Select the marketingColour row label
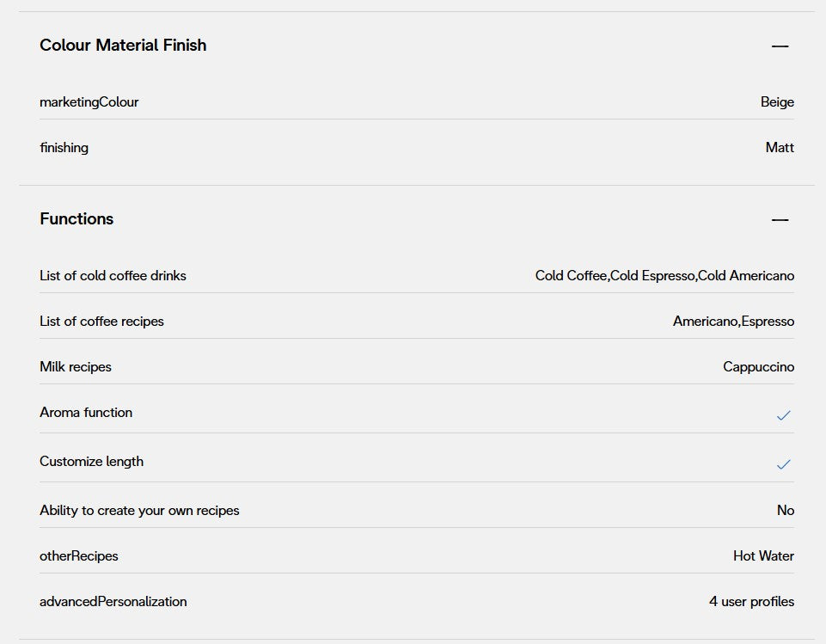 [x=89, y=102]
